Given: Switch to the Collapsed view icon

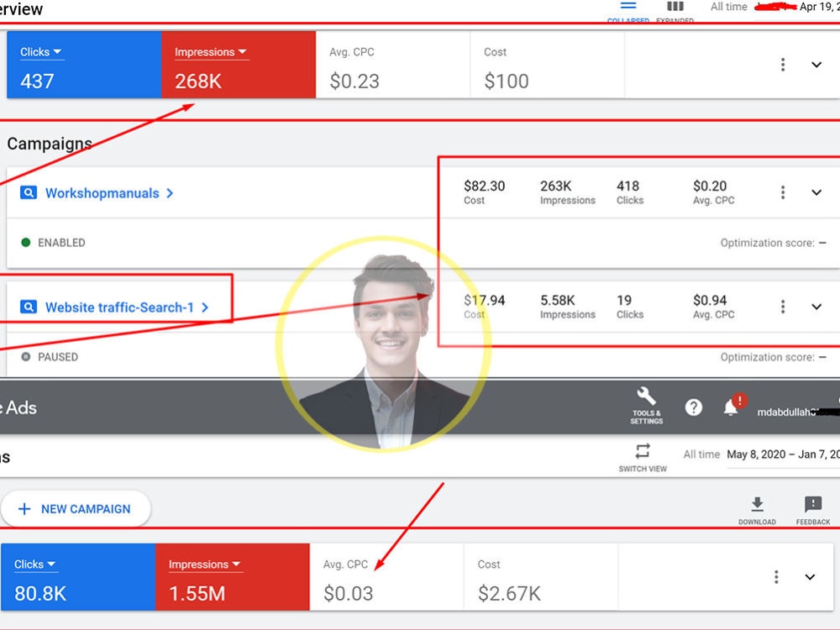Looking at the screenshot, I should pos(627,8).
